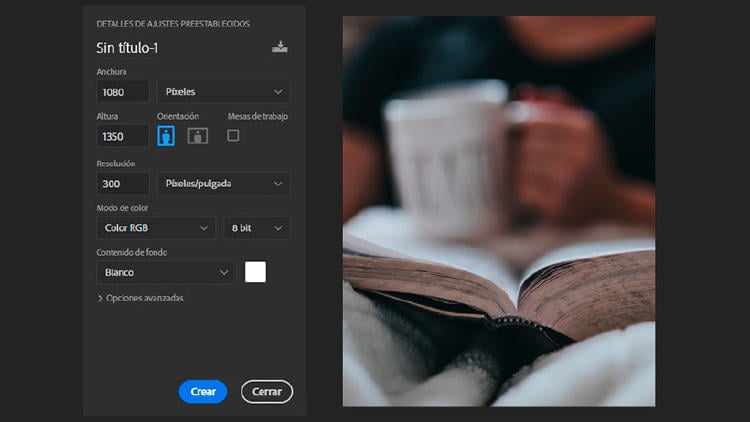Click the Altura field showing 1350
Viewport: 750px width, 422px height.
[122, 136]
